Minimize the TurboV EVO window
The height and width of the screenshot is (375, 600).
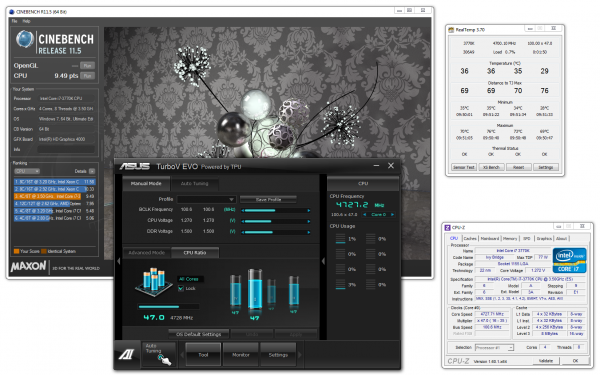point(377,166)
